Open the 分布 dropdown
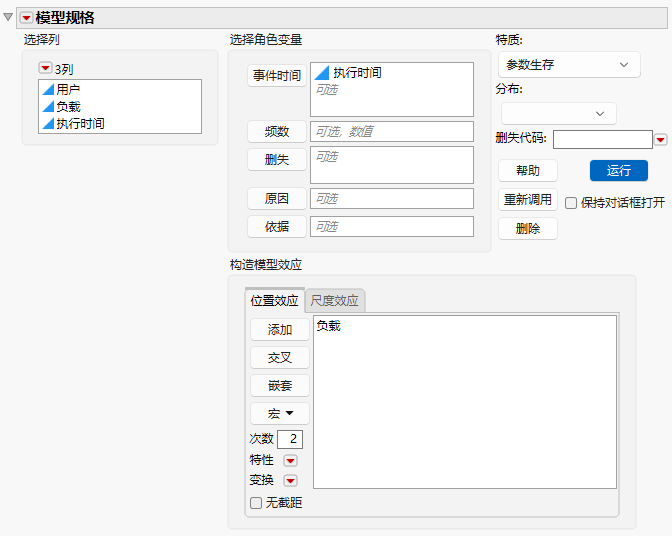The width and height of the screenshot is (672, 536). [x=559, y=114]
